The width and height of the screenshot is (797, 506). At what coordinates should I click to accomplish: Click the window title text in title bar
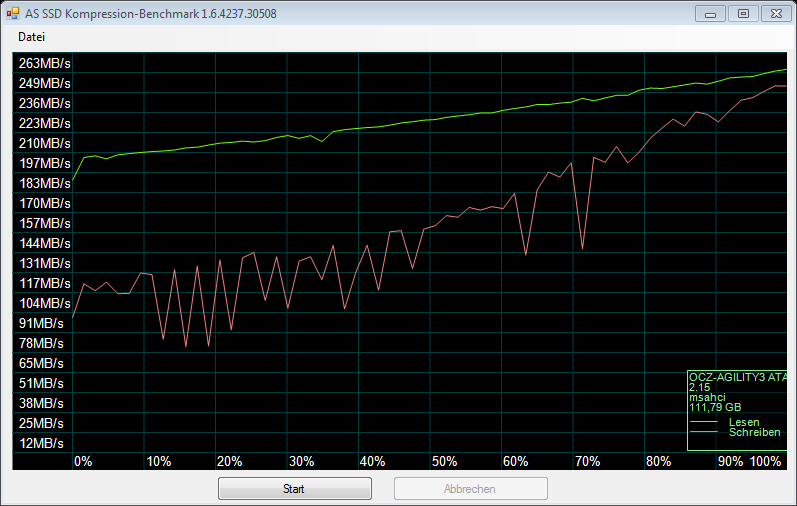point(150,14)
